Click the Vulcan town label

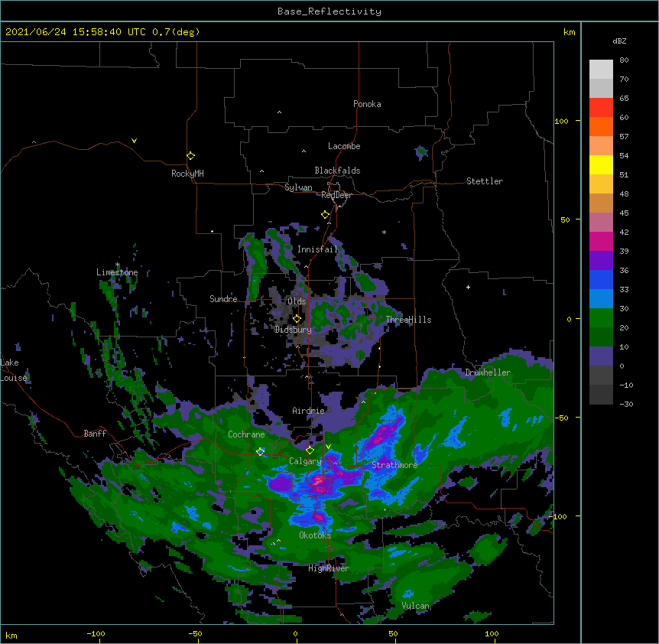tap(415, 606)
